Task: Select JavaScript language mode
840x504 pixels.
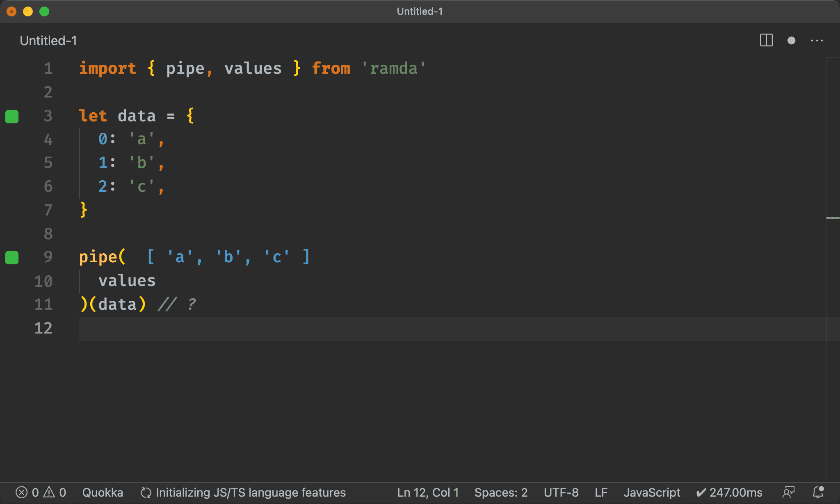Action: tap(652, 492)
